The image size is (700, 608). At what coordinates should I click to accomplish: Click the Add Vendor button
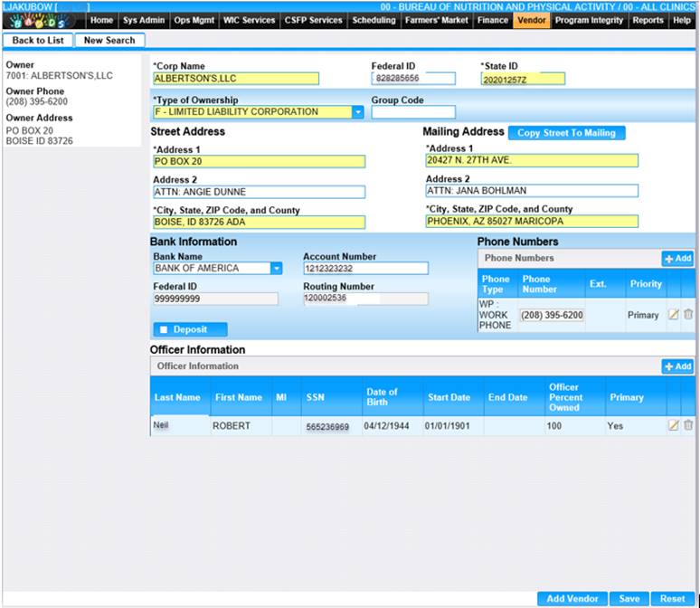click(572, 599)
